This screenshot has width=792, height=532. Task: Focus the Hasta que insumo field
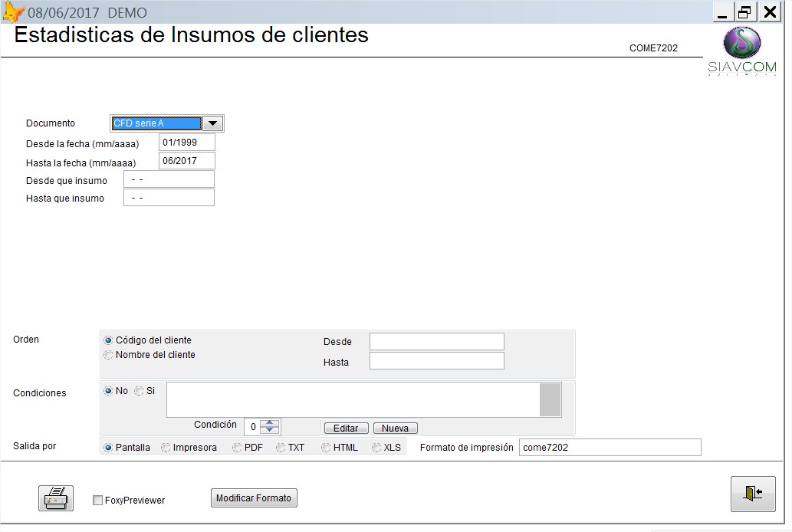pos(169,198)
